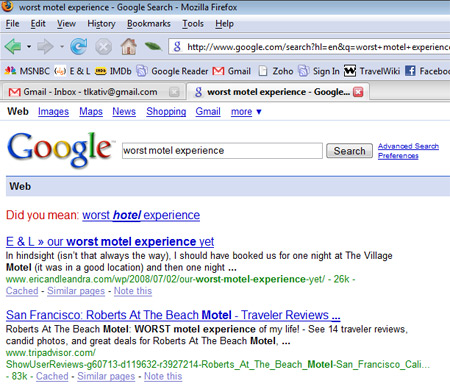Viewport: 450px width, 392px height.
Task: Open the MSNBC bookmark
Action: pyautogui.click(x=27, y=71)
